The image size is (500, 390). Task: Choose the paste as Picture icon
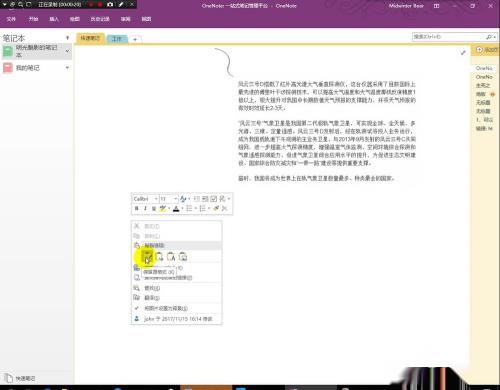click(183, 257)
